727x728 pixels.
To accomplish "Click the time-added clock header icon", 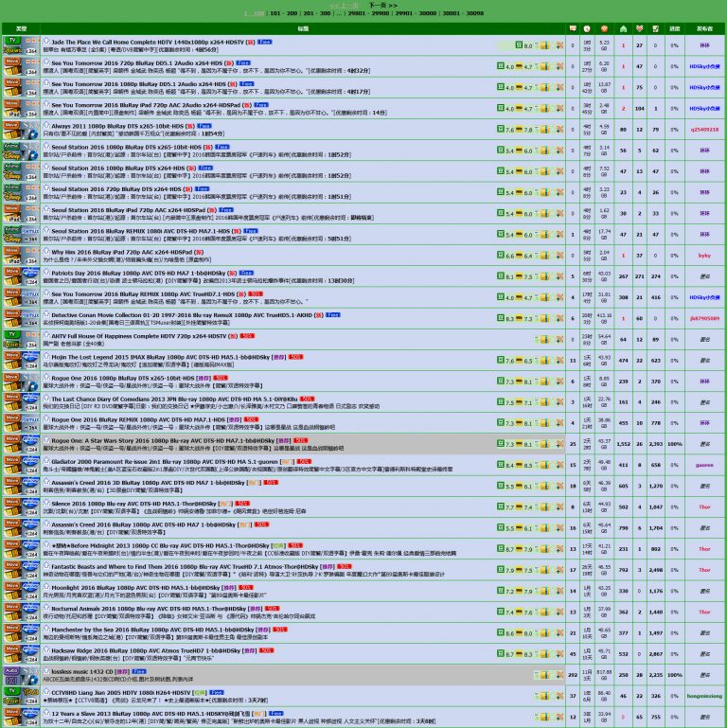I will pos(588,28).
